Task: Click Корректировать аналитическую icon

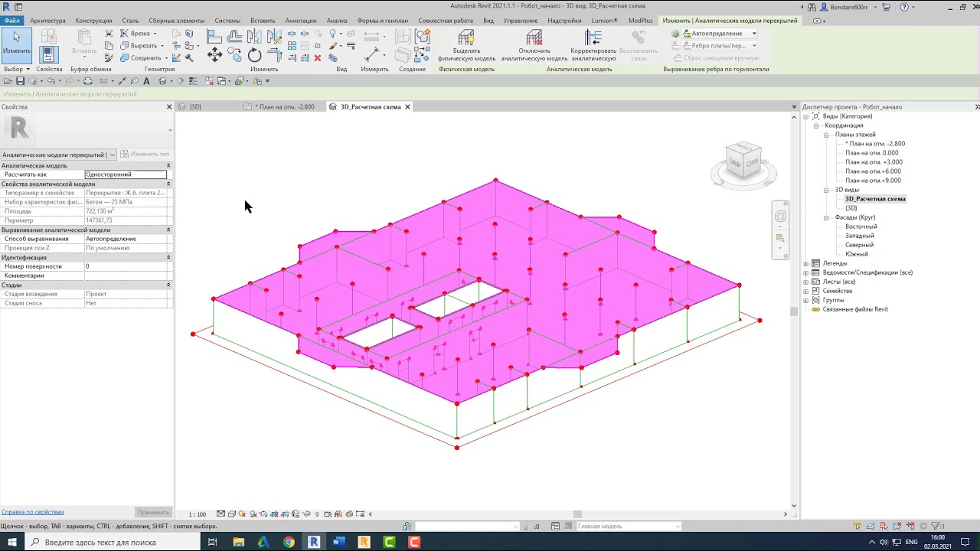Action: coord(593,38)
